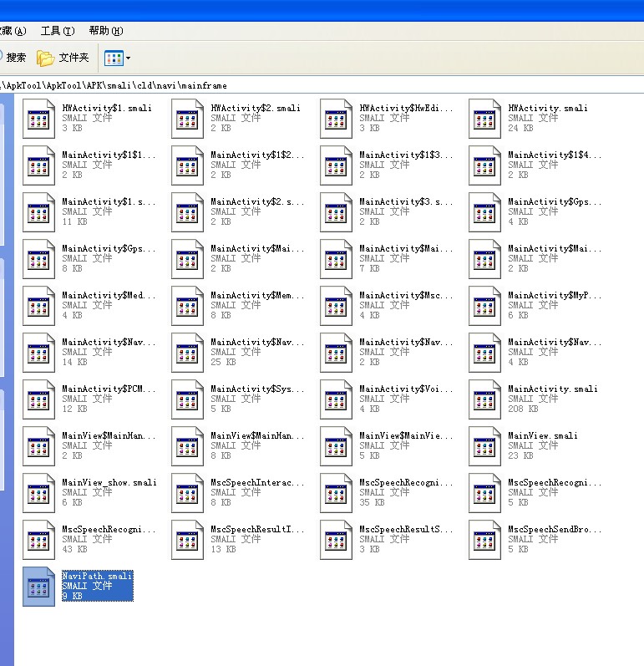Click the MainActivity$Nav... 2 KB file name
The width and height of the screenshot is (644, 666).
click(x=406, y=343)
